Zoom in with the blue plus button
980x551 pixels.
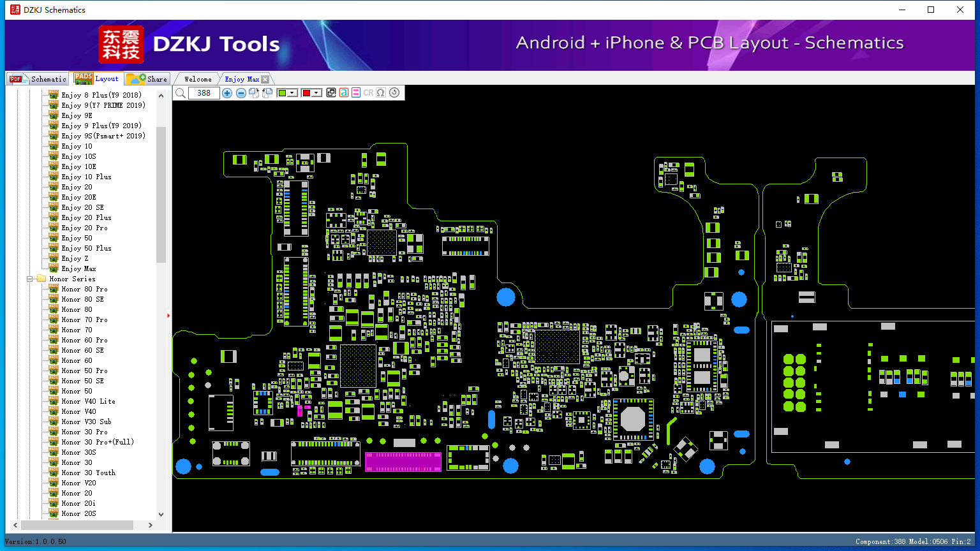(x=227, y=93)
